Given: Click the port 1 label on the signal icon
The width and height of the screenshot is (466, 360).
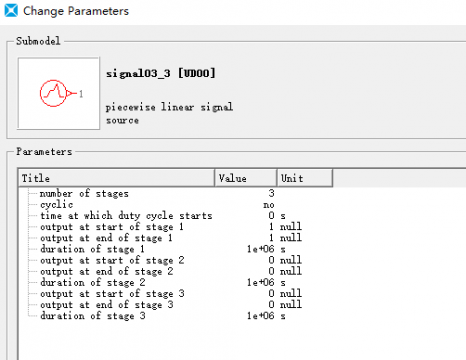Looking at the screenshot, I should 81,94.
